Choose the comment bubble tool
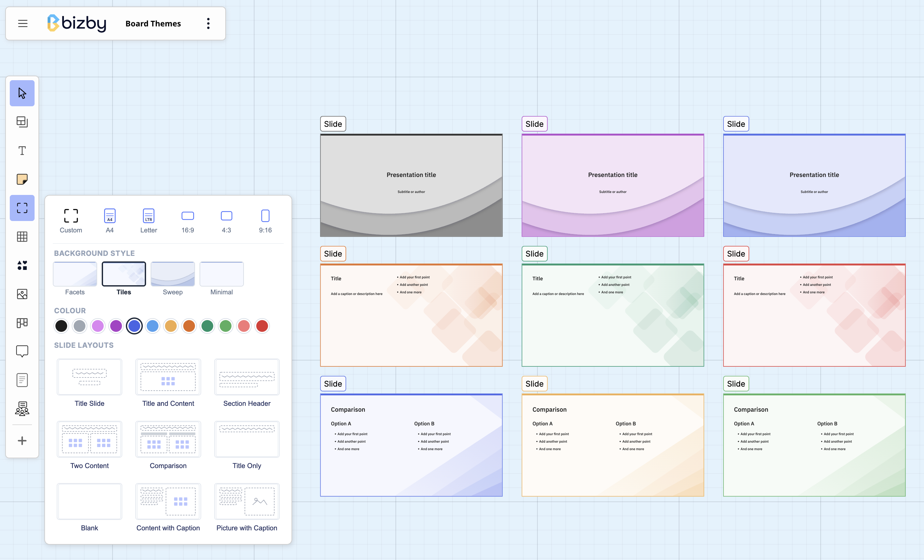Screen dimensions: 924x560 [x=22, y=352]
